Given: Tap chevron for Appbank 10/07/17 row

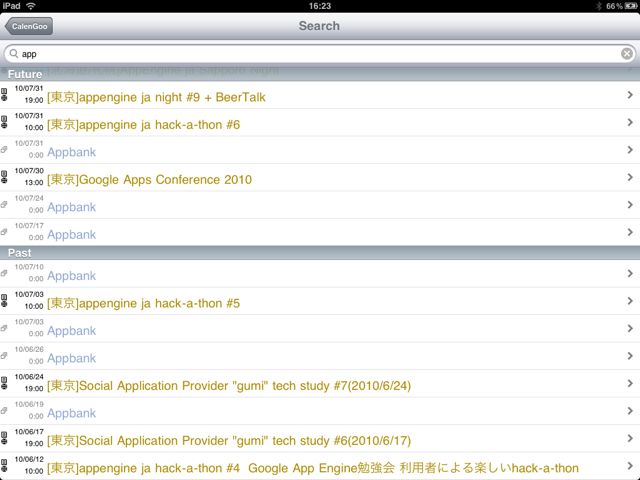Looking at the screenshot, I should 630,232.
